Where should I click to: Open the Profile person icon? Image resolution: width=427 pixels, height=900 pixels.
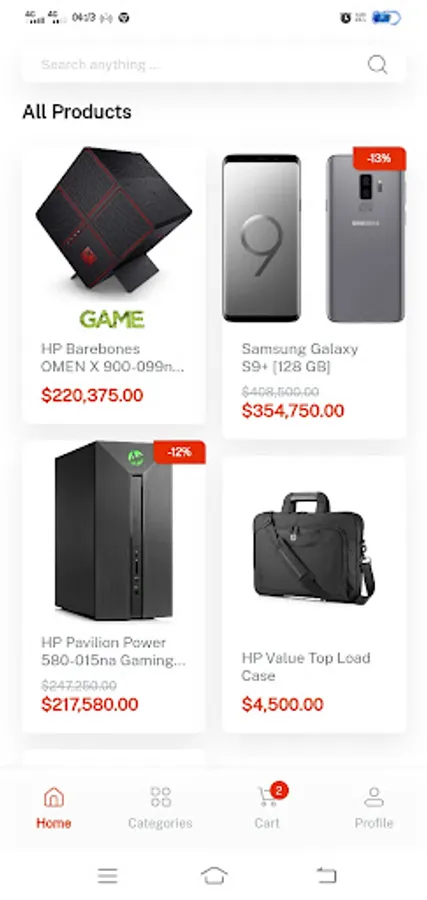[374, 797]
